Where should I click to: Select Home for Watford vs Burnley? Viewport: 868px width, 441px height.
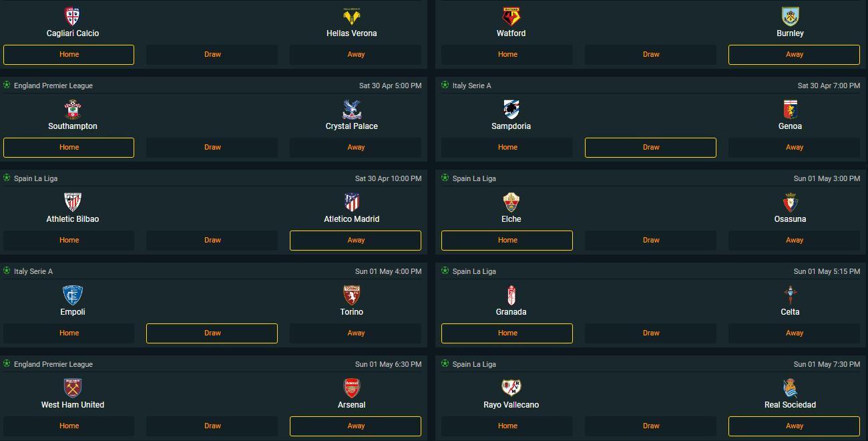coord(507,55)
